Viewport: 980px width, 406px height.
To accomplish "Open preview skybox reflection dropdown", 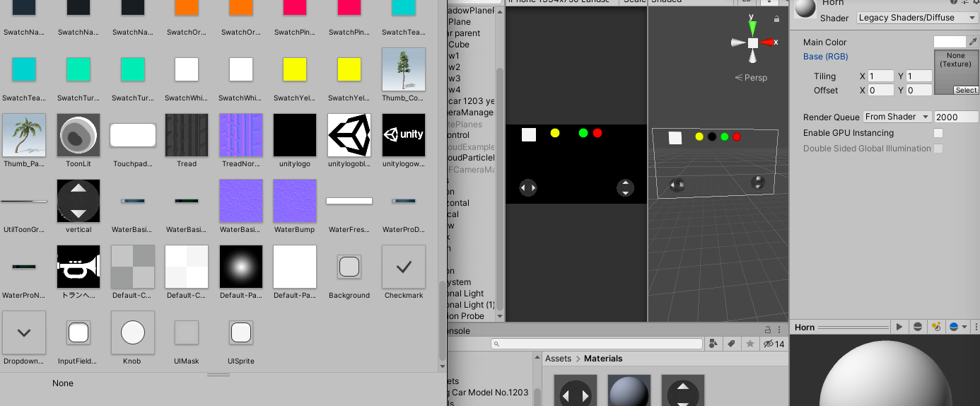I will click(x=957, y=327).
